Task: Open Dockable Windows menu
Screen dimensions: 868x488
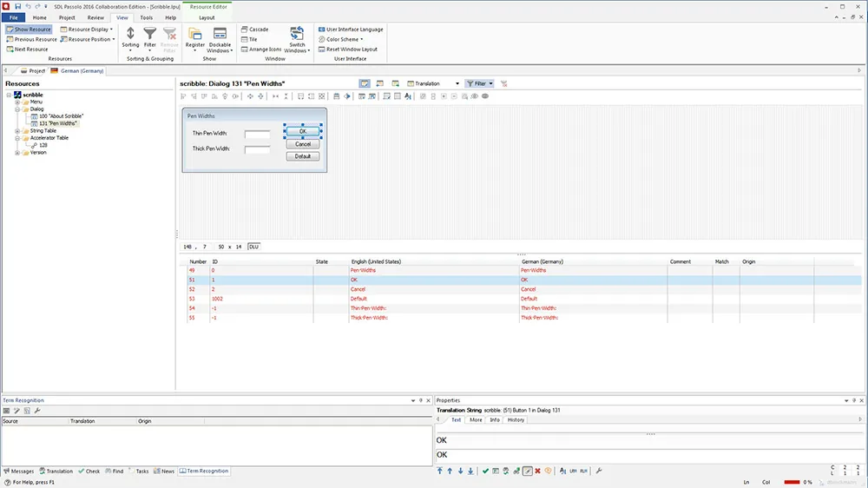Action: [220, 40]
